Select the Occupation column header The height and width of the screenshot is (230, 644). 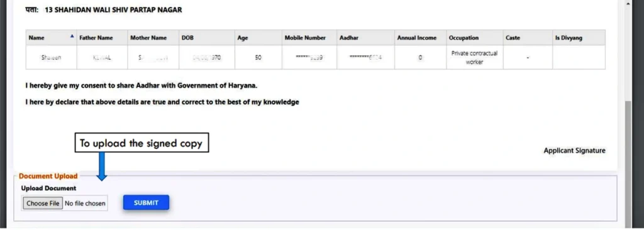tap(474, 38)
